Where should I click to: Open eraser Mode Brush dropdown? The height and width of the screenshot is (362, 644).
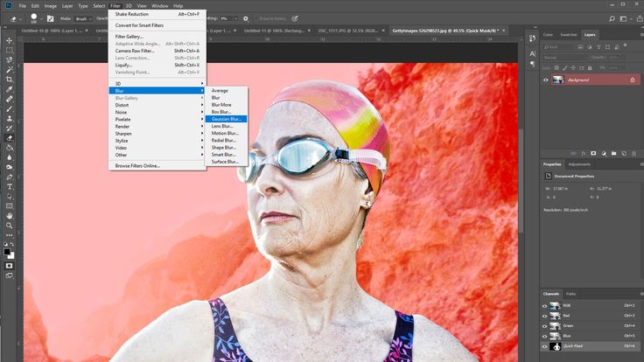click(84, 18)
